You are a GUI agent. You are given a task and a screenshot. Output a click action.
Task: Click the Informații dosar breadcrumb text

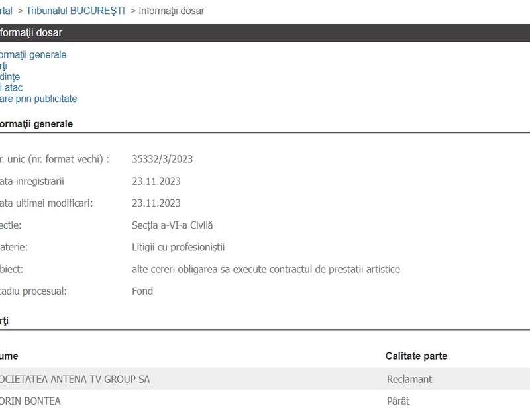[172, 11]
